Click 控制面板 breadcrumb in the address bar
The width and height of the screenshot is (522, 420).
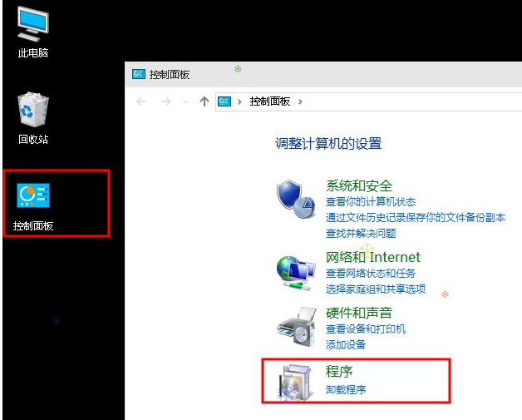tap(269, 101)
